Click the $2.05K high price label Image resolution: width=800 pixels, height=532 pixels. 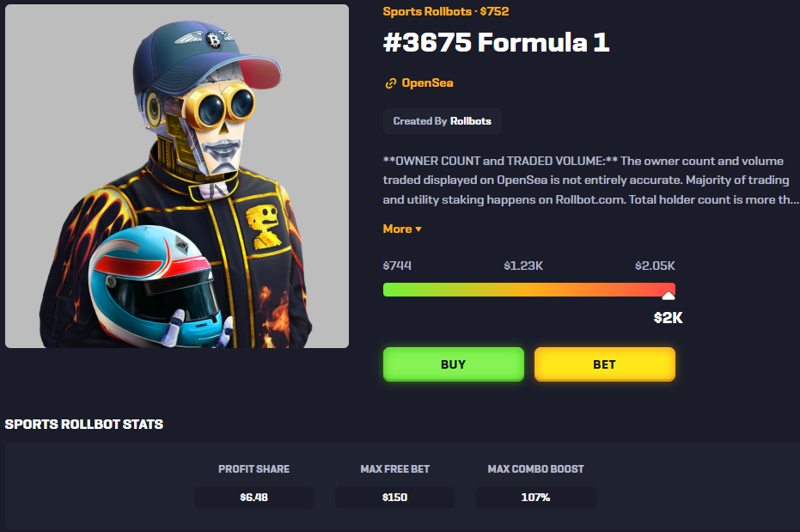click(x=655, y=266)
